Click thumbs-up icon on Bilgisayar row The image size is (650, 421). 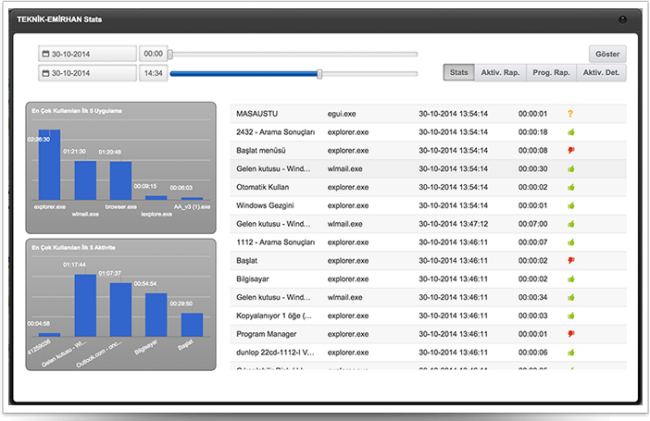(x=570, y=279)
